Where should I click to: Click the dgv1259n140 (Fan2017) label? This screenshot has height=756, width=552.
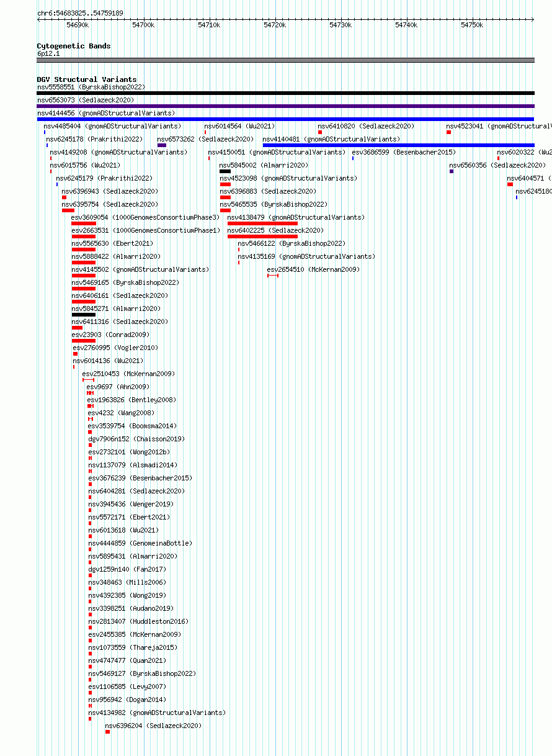[127, 569]
